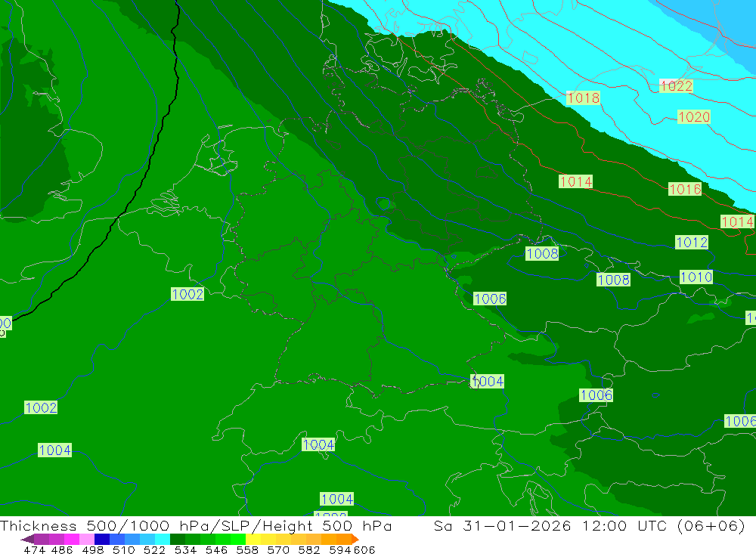This screenshot has width=756, height=554.
Task: Click the purple left arrow of legend
Action: (x=27, y=539)
